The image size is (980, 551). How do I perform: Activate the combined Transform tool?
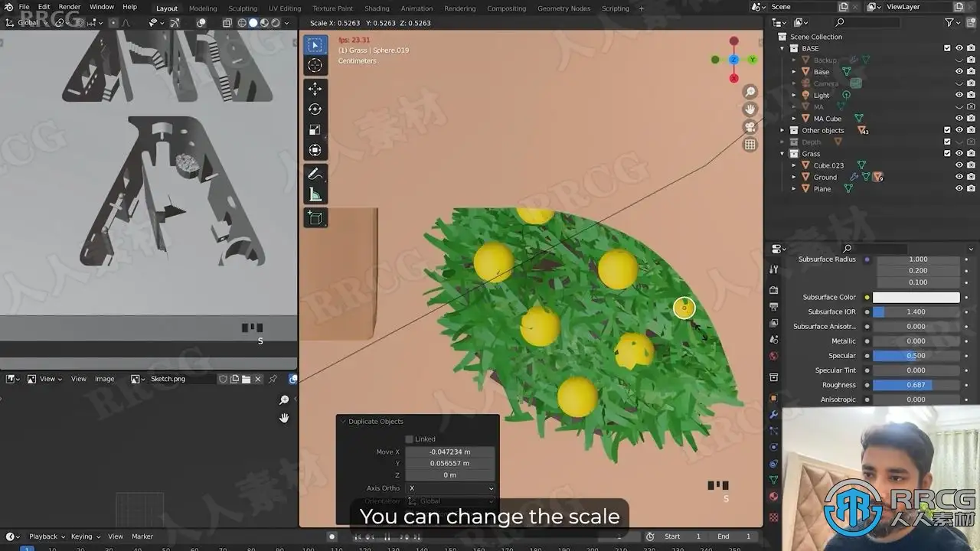click(315, 150)
